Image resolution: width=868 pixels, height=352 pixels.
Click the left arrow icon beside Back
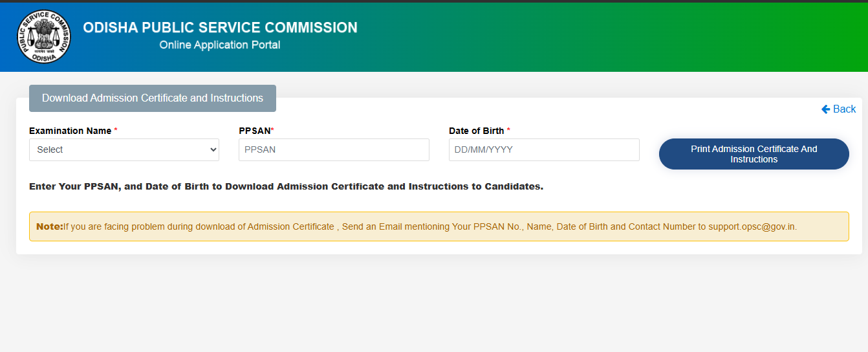(825, 109)
